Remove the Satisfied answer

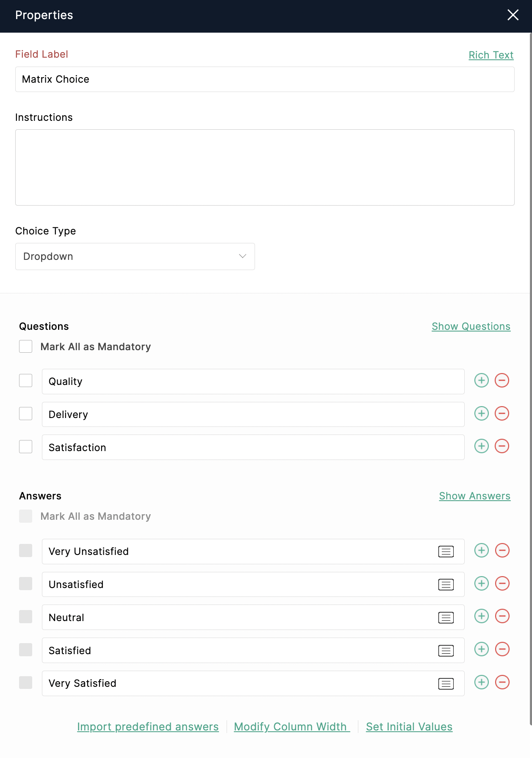pos(502,649)
